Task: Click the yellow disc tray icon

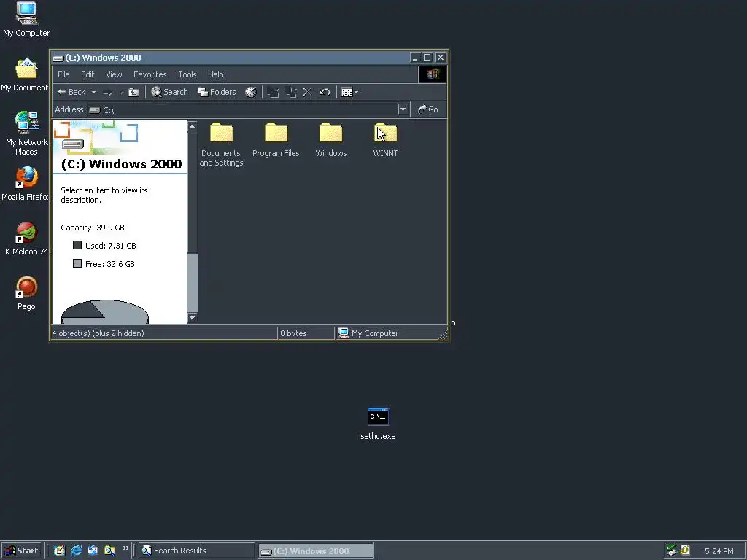Action: [x=685, y=551]
